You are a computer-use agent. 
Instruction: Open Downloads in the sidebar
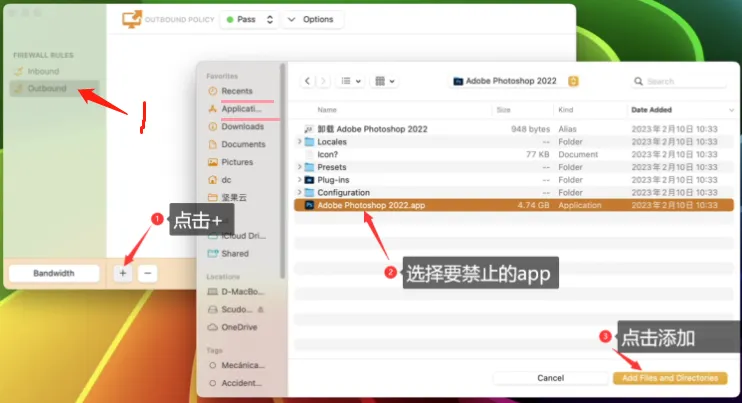[x=242, y=127]
